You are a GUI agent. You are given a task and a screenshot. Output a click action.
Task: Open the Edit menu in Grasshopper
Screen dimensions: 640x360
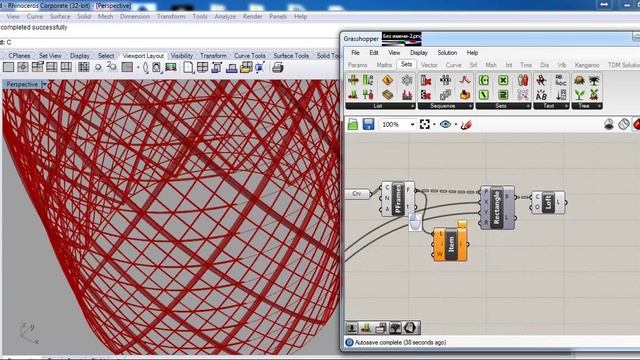click(373, 53)
